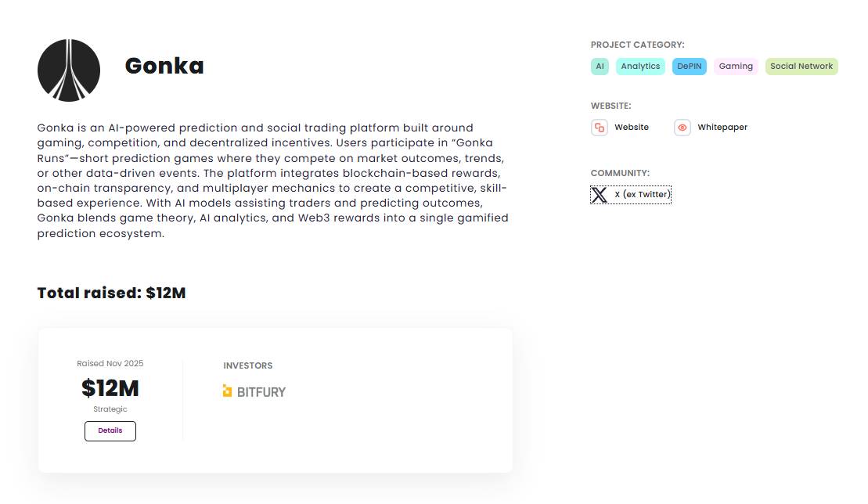Click the Strategic round type label
The width and height of the screenshot is (868, 504).
click(110, 409)
